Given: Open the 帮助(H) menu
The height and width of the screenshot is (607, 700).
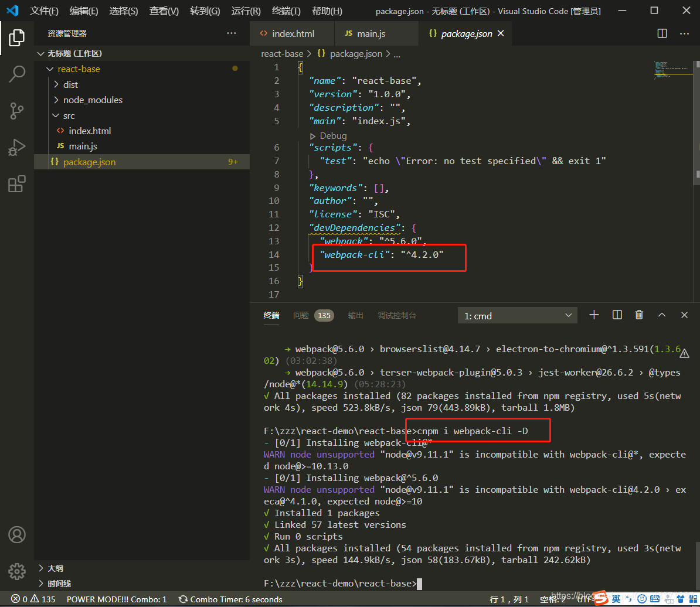Looking at the screenshot, I should [x=327, y=11].
